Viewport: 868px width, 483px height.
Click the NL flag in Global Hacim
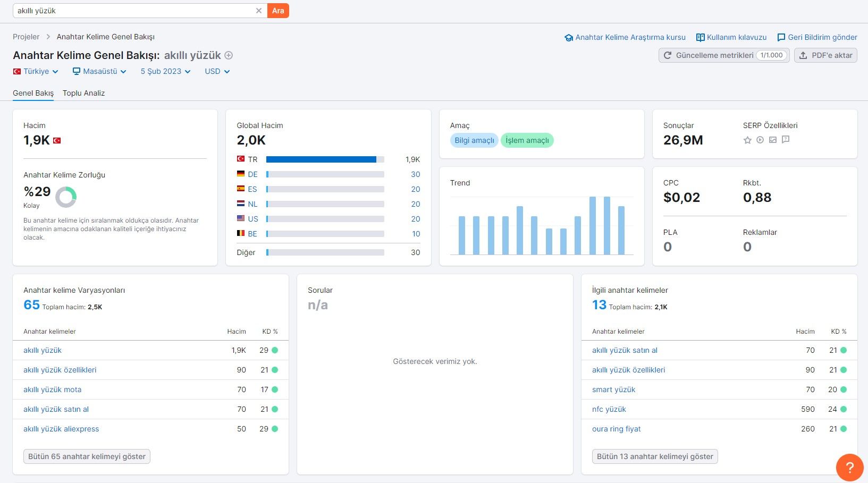point(241,204)
